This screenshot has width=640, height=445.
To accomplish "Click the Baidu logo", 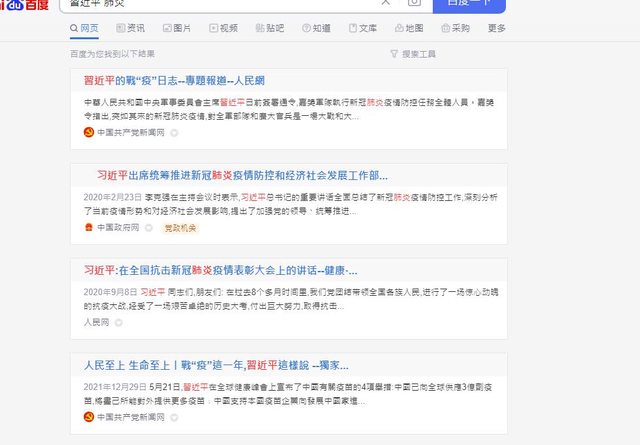I will (x=24, y=4).
